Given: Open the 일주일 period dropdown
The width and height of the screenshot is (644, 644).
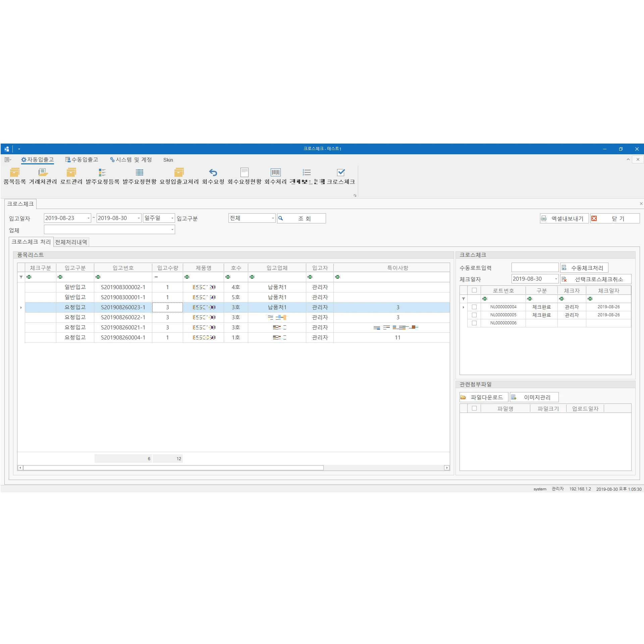Looking at the screenshot, I should [x=172, y=218].
